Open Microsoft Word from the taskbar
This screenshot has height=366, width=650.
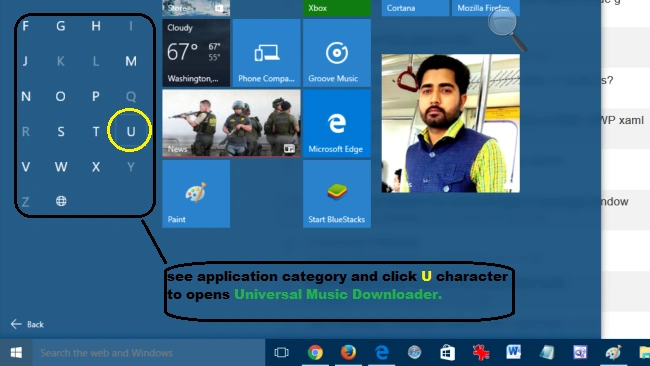click(514, 353)
